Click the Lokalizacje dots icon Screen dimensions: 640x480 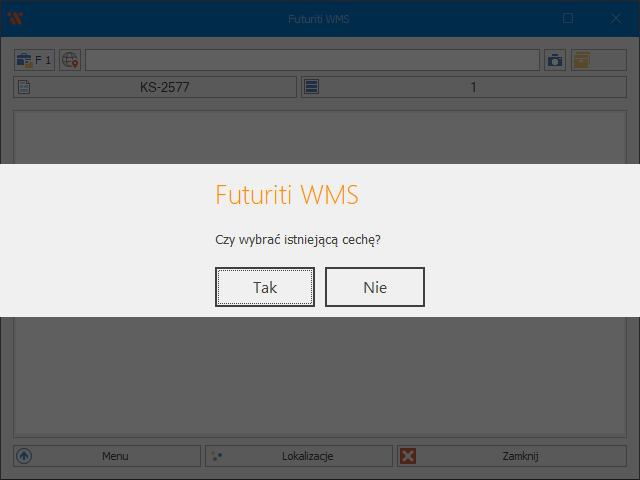tap(215, 456)
